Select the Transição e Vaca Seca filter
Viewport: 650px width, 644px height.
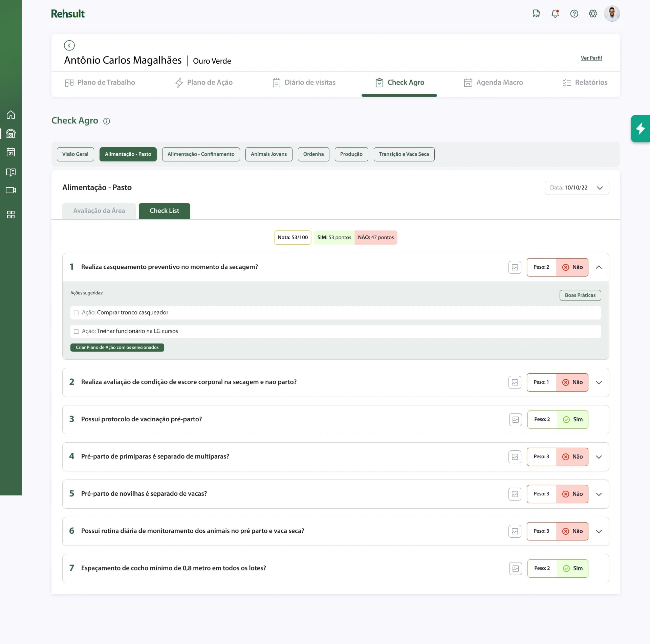coord(404,154)
